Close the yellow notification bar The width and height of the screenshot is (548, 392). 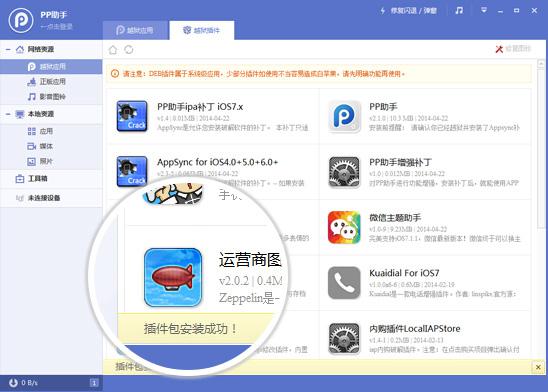coord(538,367)
